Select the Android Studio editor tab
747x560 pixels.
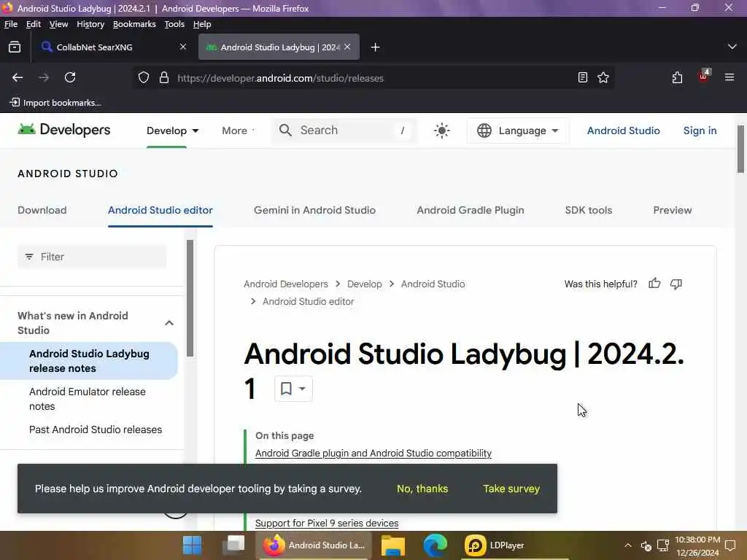click(x=160, y=210)
